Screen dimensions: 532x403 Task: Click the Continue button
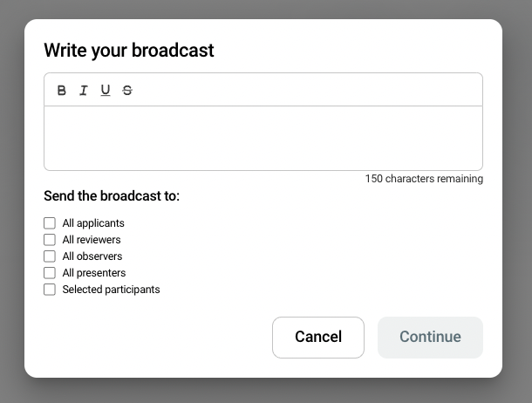pyautogui.click(x=430, y=337)
